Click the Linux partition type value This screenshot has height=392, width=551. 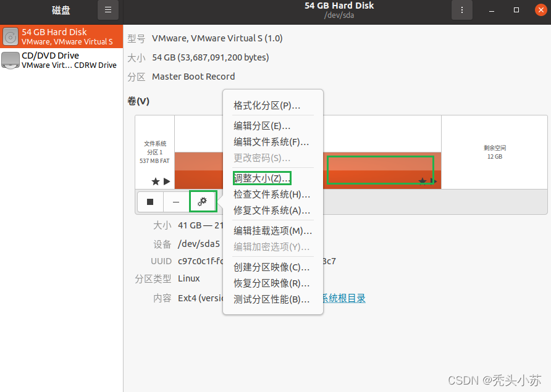(188, 278)
